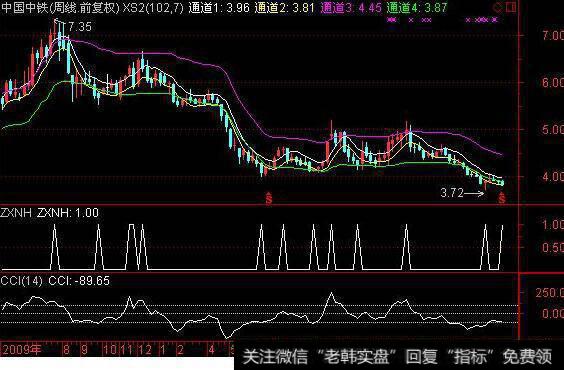
Task: Click the red square window icon at chart top
Action: [511, 7]
